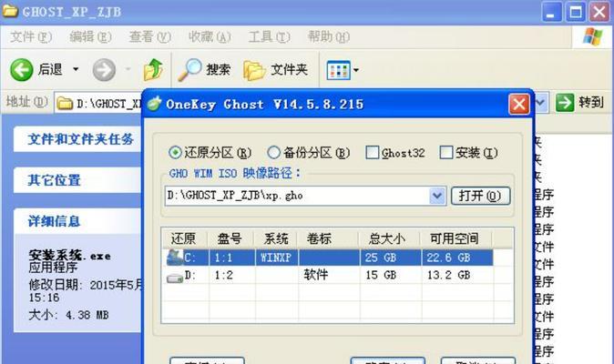Click the GHOST_XP_ZJB title bar folder icon
This screenshot has height=364, width=614.
click(x=10, y=11)
